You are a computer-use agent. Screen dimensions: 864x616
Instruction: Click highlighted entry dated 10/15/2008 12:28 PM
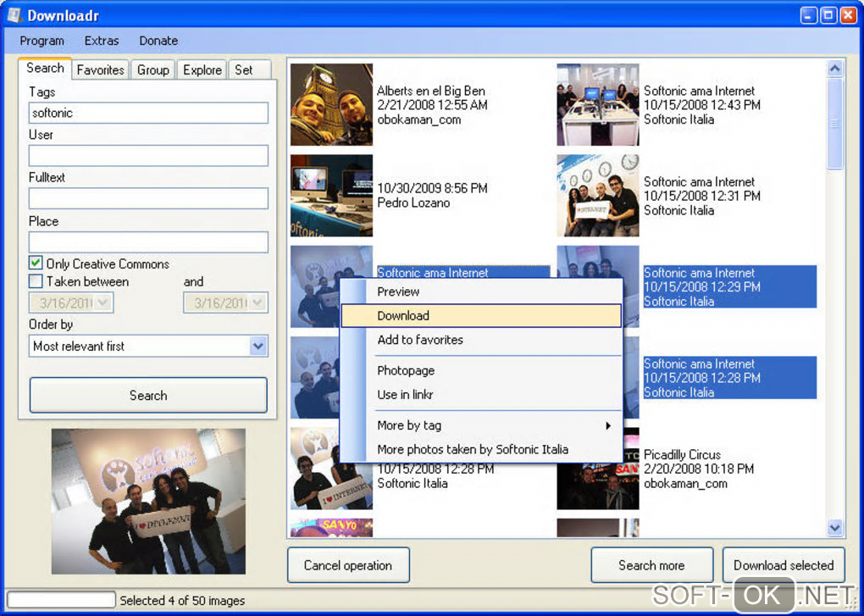point(730,378)
